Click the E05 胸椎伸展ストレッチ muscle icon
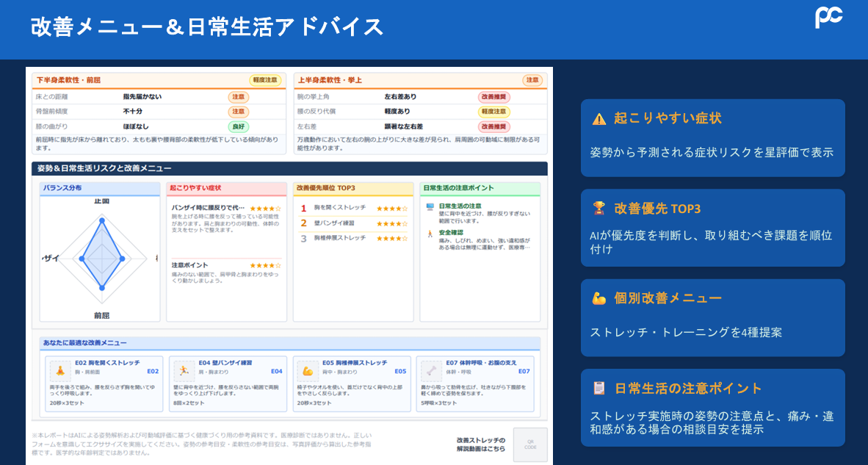The image size is (868, 465). tap(307, 372)
